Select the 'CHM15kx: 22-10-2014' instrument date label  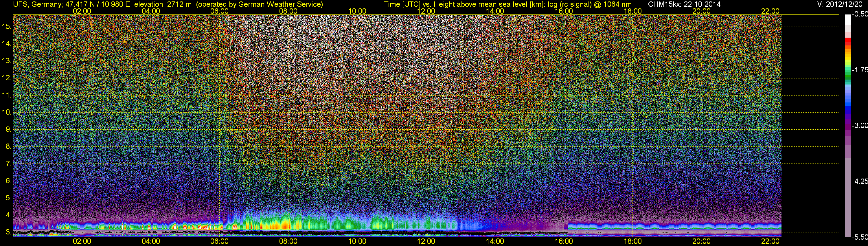[684, 4]
